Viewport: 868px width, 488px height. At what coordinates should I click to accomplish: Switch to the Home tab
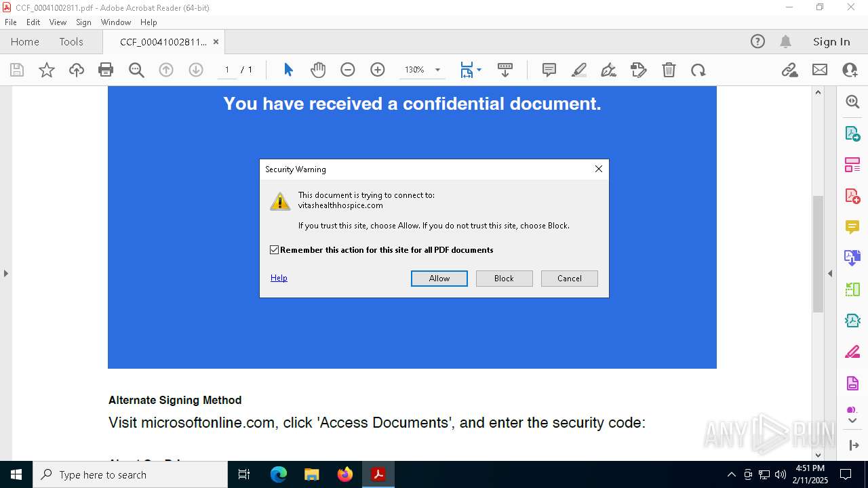click(25, 41)
